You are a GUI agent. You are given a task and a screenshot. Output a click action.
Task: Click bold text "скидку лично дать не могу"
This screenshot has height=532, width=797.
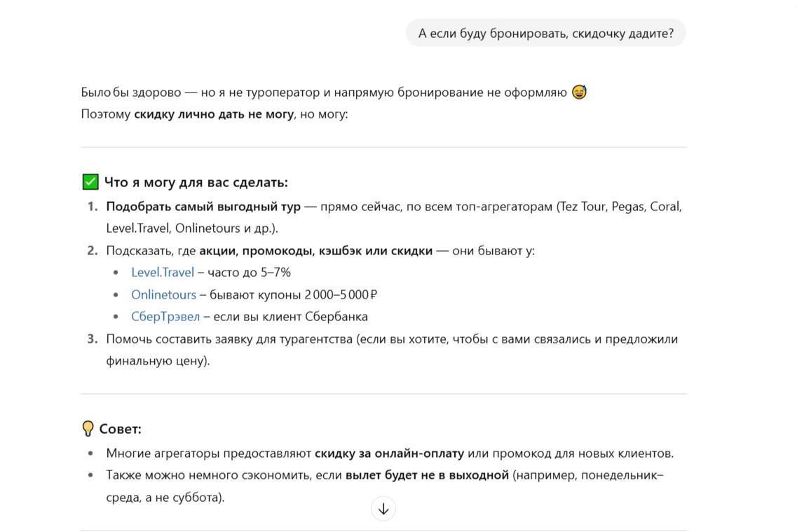(214, 114)
